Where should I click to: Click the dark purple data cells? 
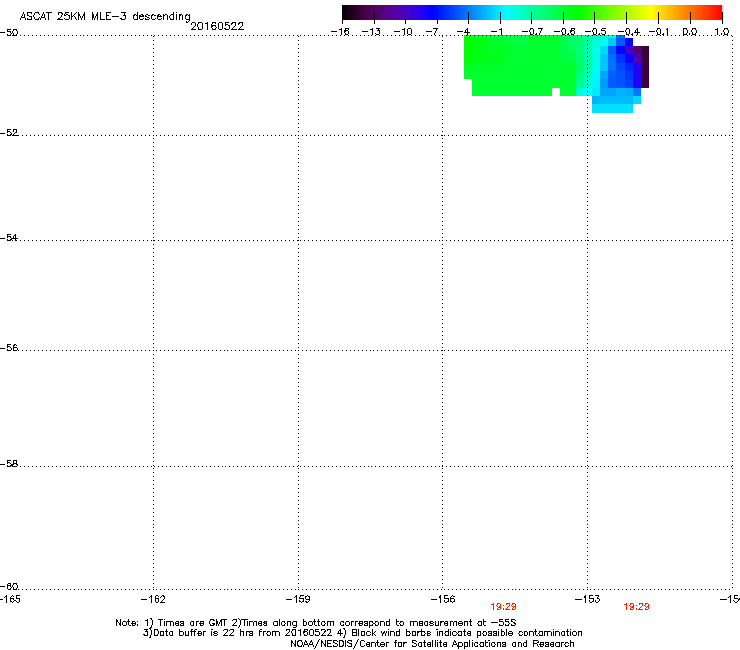tap(644, 66)
